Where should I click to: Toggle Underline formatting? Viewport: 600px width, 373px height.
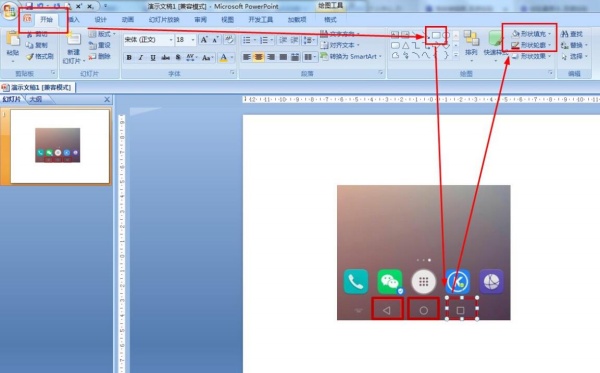[x=153, y=57]
